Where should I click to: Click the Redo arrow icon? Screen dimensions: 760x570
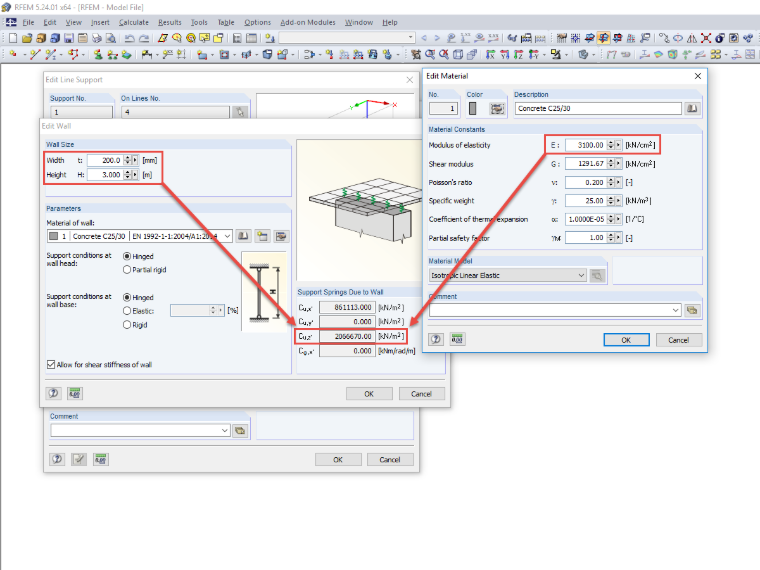tap(144, 38)
